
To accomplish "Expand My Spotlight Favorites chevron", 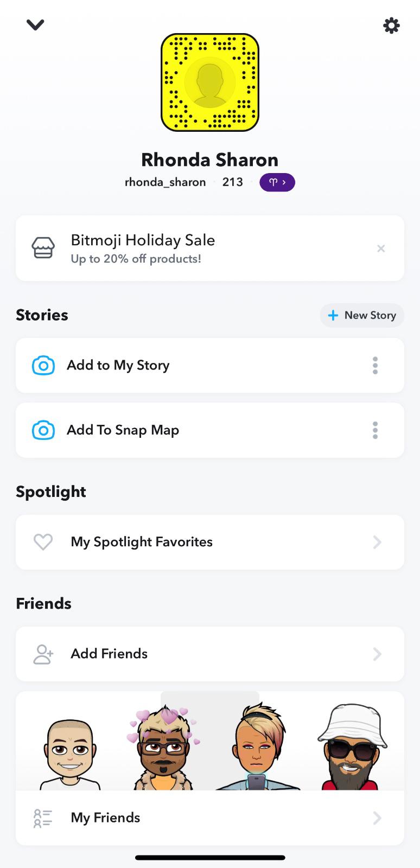I will [377, 542].
